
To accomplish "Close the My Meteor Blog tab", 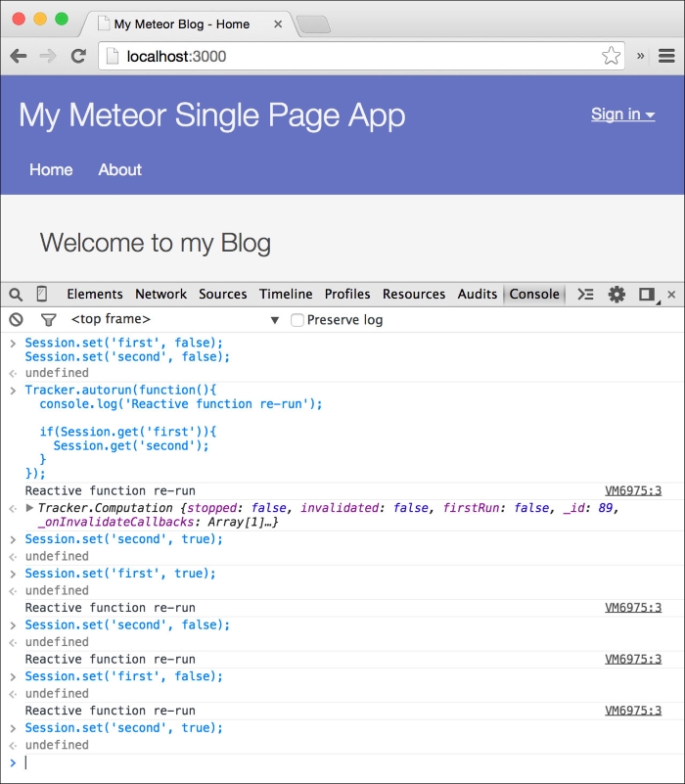I will point(278,24).
